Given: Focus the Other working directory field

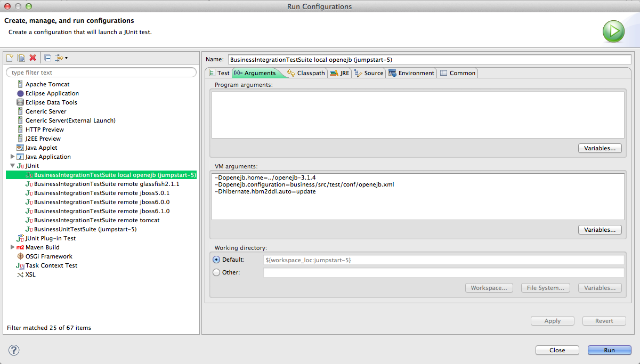Looking at the screenshot, I should [x=443, y=272].
